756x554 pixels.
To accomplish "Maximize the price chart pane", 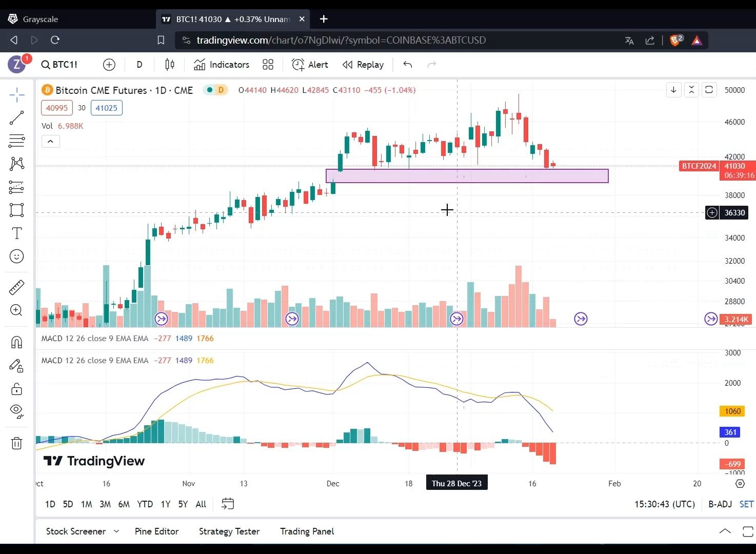I will coord(709,90).
